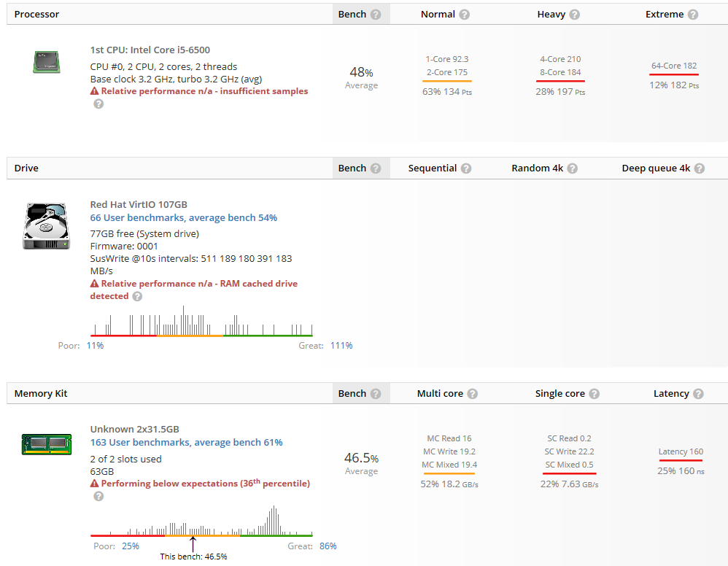The height and width of the screenshot is (566, 728).
Task: Open the question mark next to Random 4k
Action: [x=573, y=168]
